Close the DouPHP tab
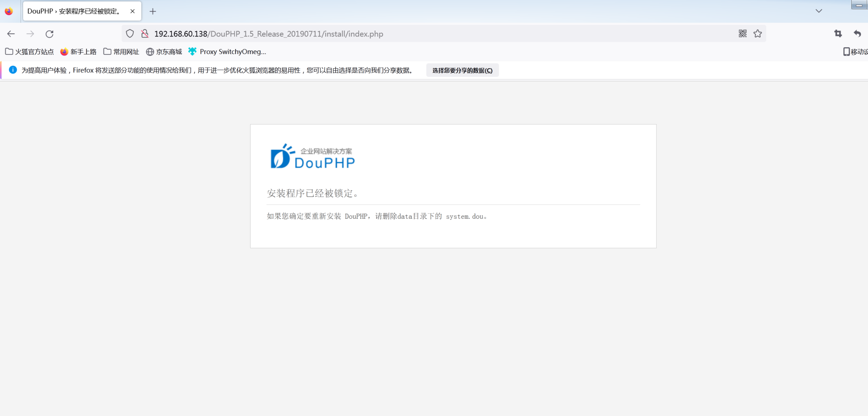Viewport: 868px width, 416px height. 132,11
